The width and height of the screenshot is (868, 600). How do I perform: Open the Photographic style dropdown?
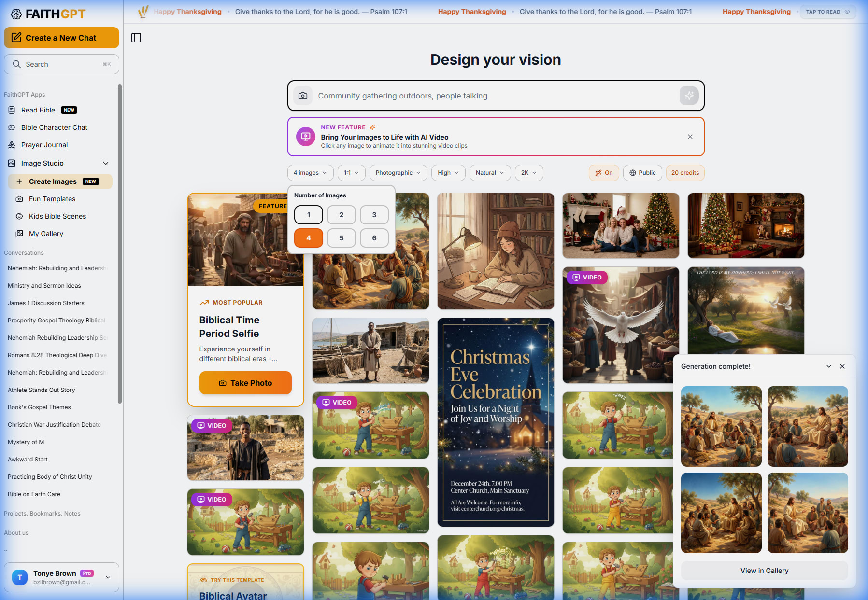398,172
